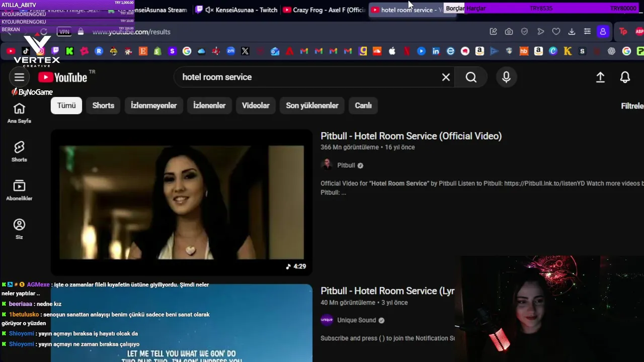Screen dimensions: 644x362
Task: Open the LinkedIn bookmark icon
Action: 436,51
